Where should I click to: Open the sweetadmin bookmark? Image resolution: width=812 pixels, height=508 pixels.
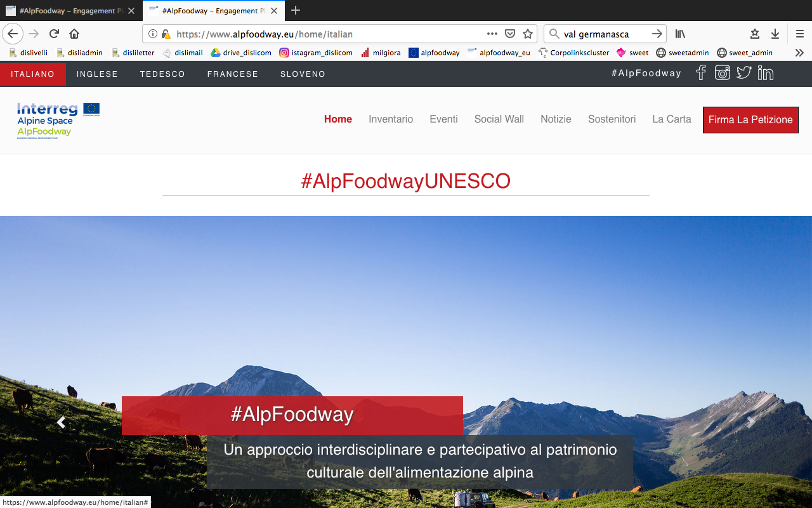click(x=683, y=53)
